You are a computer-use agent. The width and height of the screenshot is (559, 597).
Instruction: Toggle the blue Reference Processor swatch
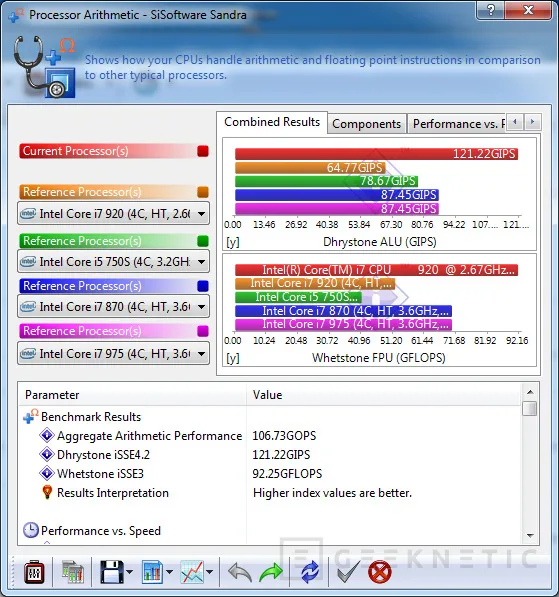click(203, 286)
